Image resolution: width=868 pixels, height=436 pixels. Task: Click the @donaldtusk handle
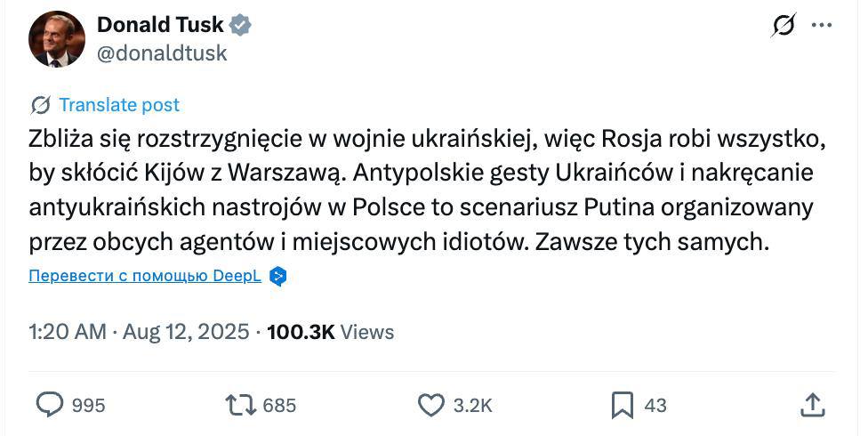(161, 53)
